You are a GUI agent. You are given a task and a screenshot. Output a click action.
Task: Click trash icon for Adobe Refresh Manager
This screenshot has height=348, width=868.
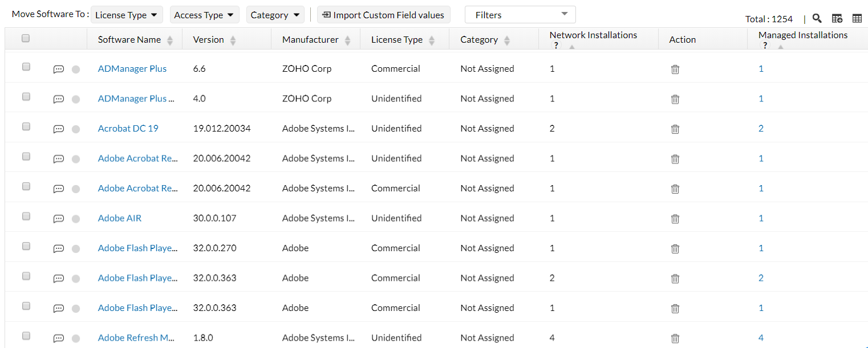[x=675, y=338]
